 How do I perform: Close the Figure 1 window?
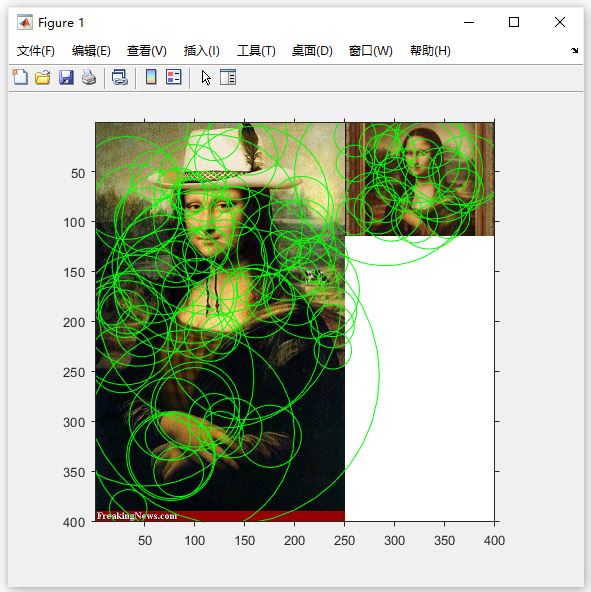tap(560, 22)
